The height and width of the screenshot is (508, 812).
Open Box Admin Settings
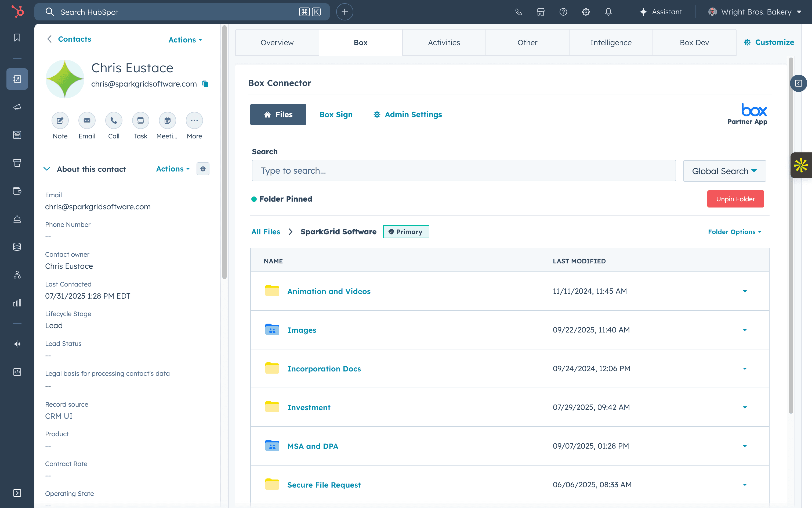[408, 115]
